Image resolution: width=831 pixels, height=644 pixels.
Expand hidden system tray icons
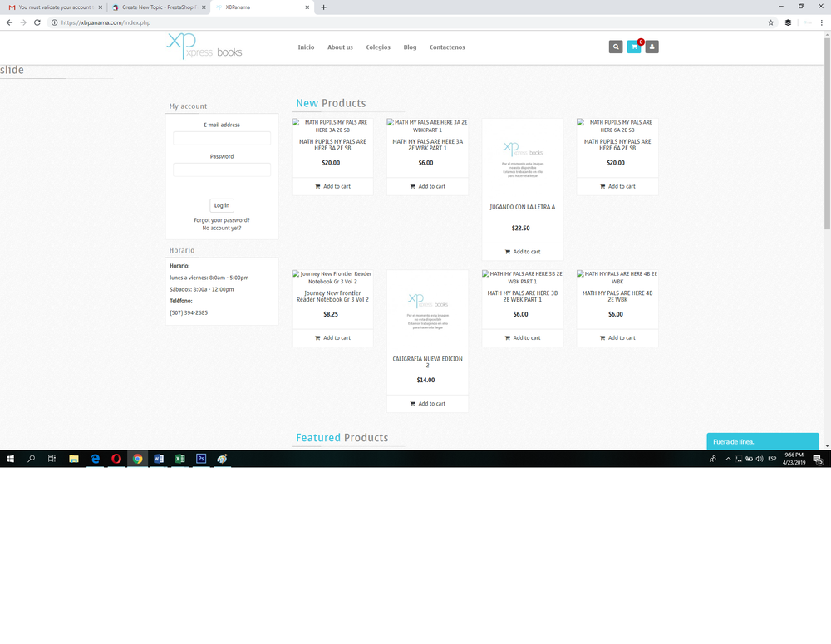click(x=728, y=458)
